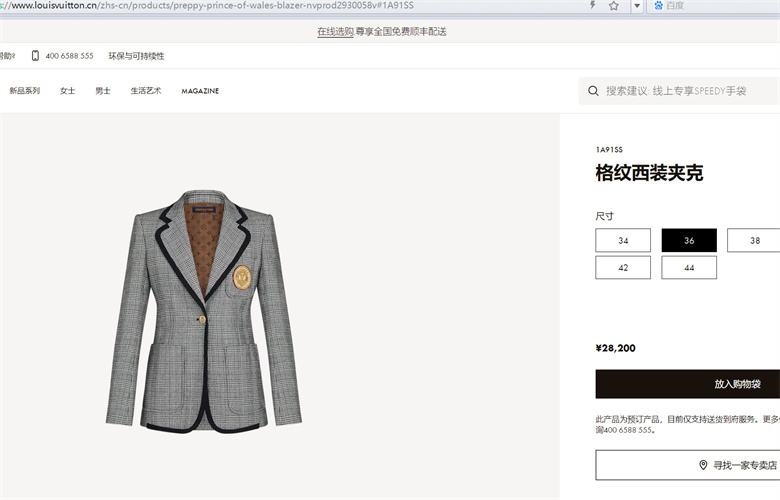Open the MAGAZINE menu item
Screen dimensions: 780x500
coord(200,91)
